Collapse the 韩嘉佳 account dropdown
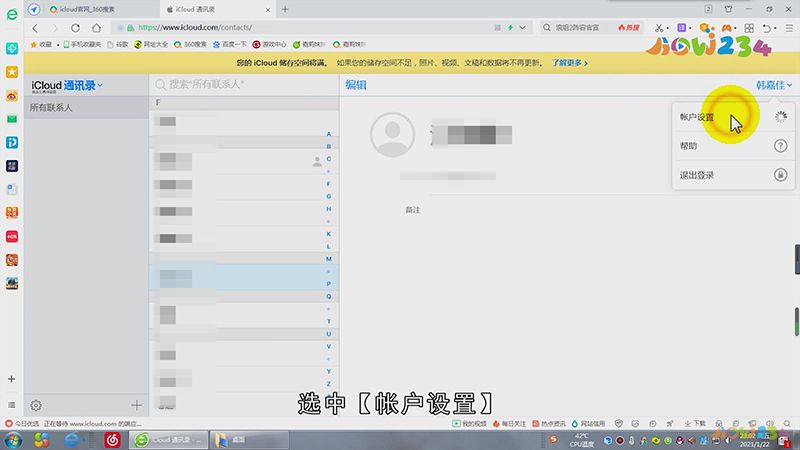800x450 pixels. click(774, 85)
